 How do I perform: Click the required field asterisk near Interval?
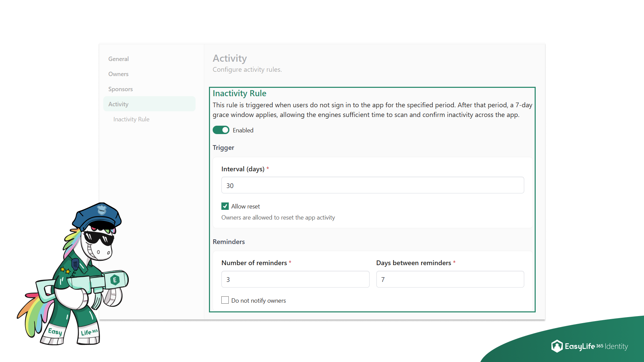(x=268, y=169)
